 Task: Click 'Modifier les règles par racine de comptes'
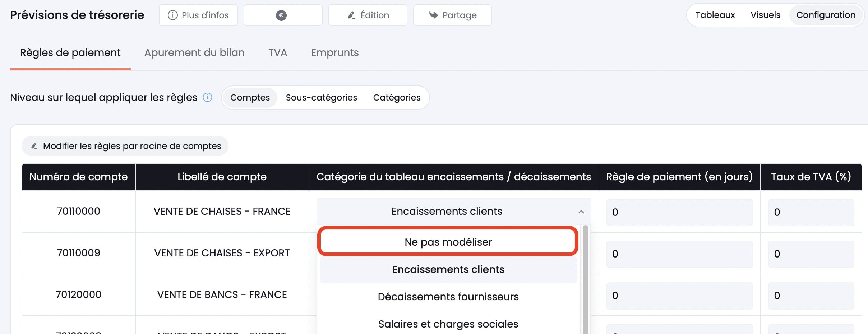(x=124, y=146)
